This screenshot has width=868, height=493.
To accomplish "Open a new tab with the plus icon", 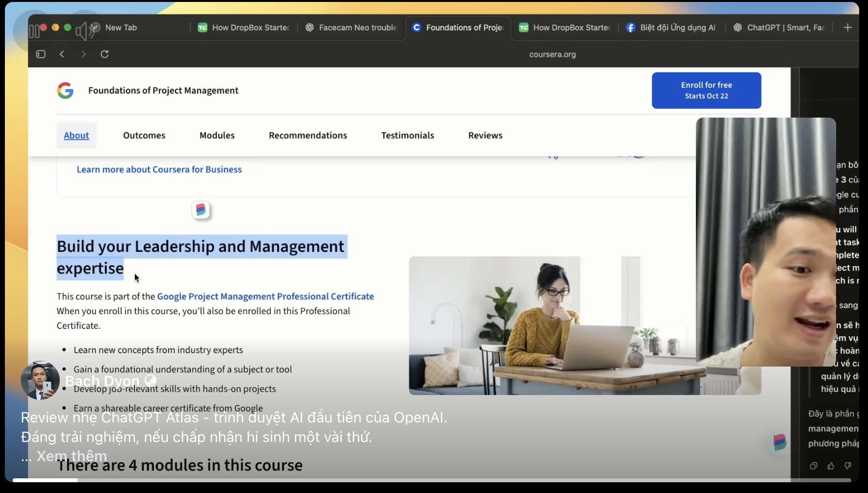I will tap(847, 28).
